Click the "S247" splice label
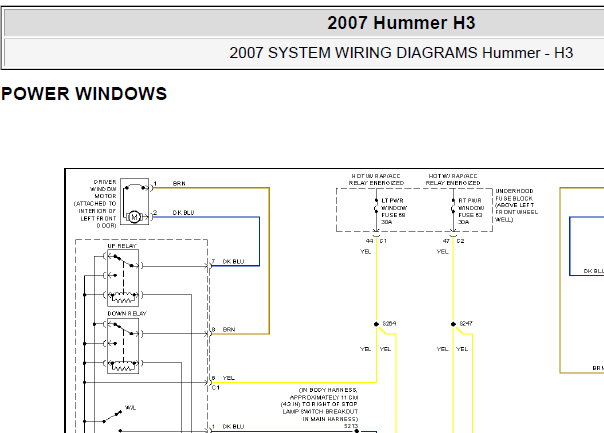Image resolution: width=604 pixels, height=433 pixels. point(466,324)
